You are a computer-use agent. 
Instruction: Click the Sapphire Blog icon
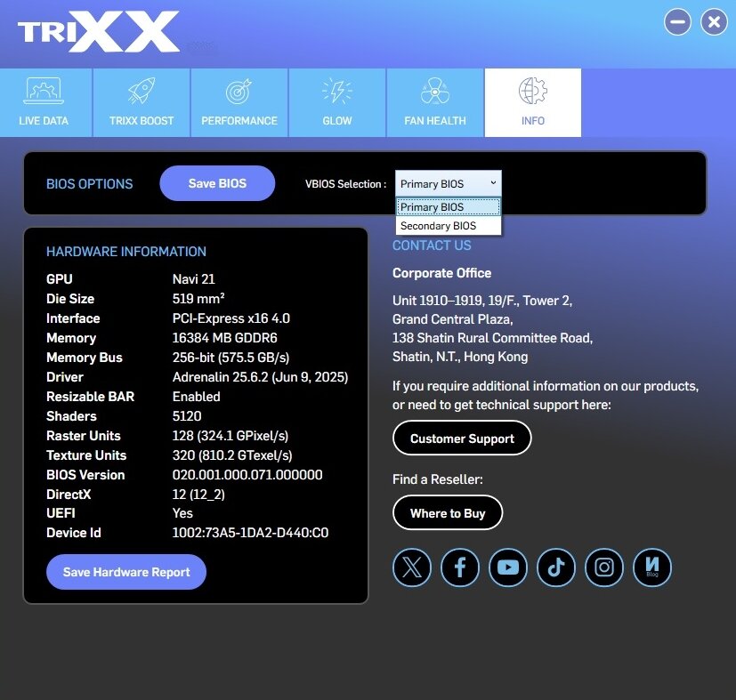point(651,567)
